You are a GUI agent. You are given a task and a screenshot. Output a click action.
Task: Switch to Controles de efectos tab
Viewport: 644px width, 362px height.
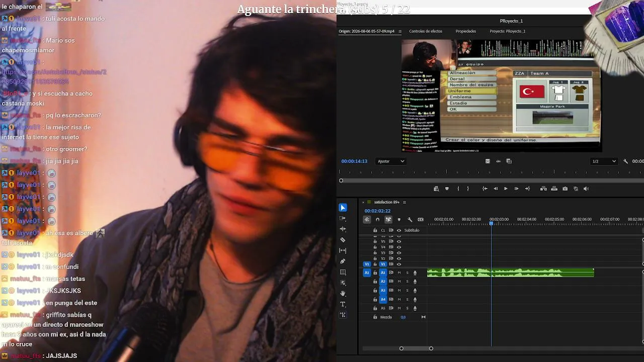tap(426, 31)
